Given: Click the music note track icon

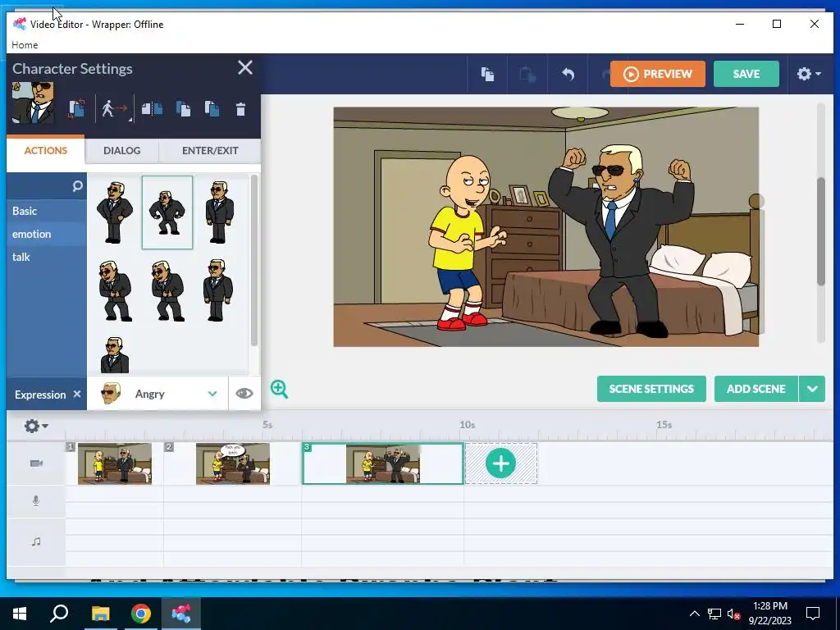Looking at the screenshot, I should [36, 541].
